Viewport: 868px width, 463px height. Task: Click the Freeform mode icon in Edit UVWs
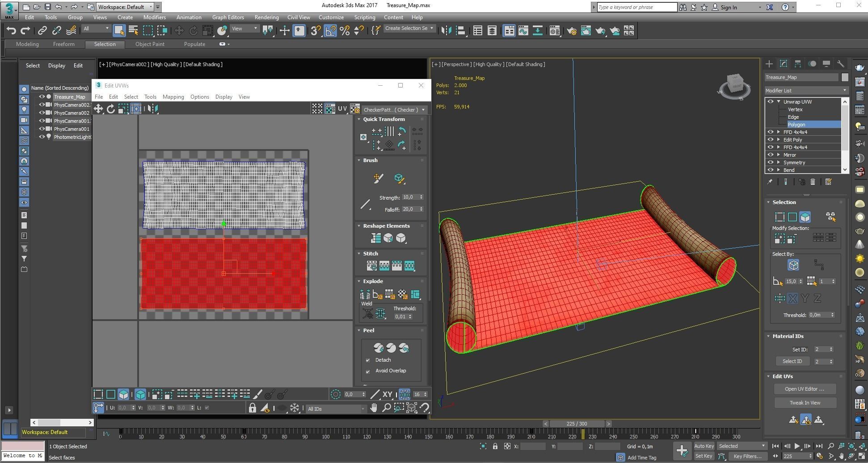(136, 108)
